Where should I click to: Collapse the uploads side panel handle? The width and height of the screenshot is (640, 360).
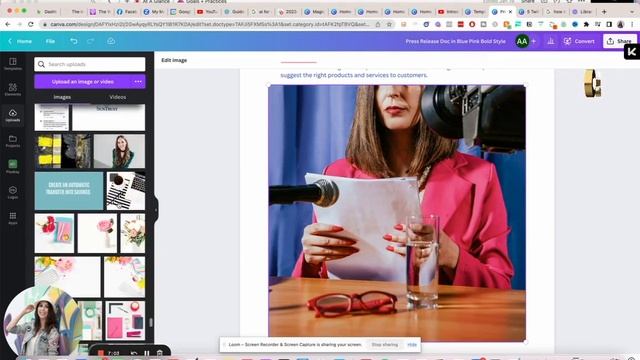click(x=156, y=210)
